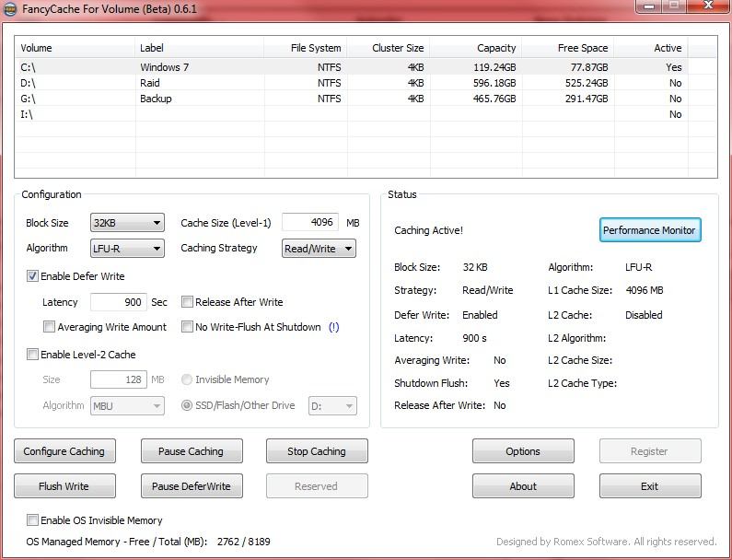
Task: Click the L2 Cache Disabled value
Action: (644, 315)
